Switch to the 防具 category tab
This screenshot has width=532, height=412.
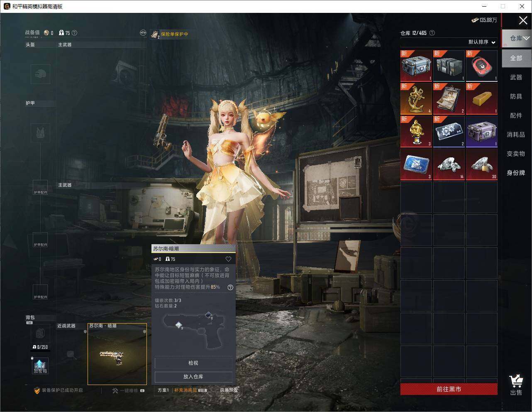pos(516,96)
